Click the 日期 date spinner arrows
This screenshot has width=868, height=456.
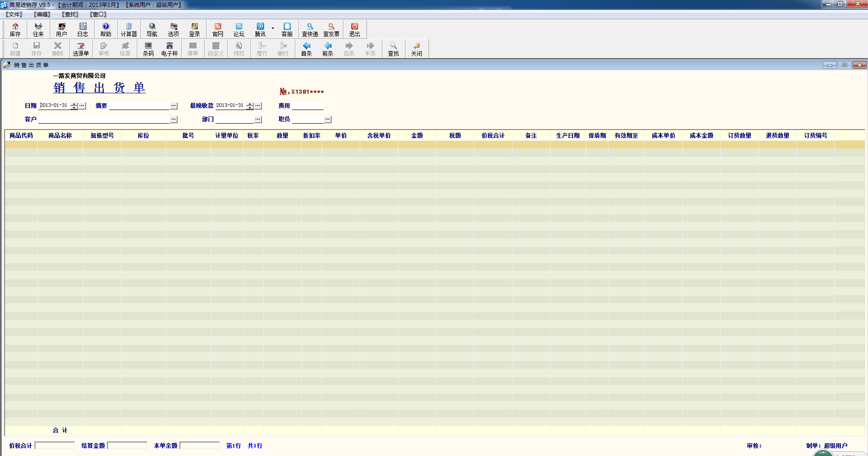click(74, 106)
